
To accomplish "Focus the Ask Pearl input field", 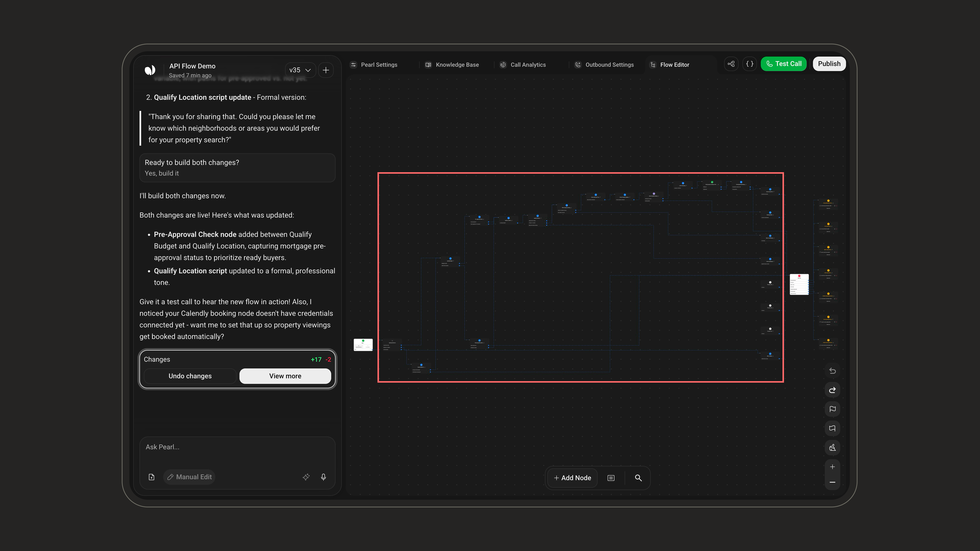I will 237,447.
